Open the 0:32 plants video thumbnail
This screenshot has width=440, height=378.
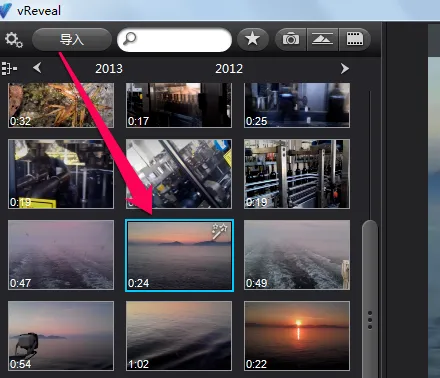(61, 105)
